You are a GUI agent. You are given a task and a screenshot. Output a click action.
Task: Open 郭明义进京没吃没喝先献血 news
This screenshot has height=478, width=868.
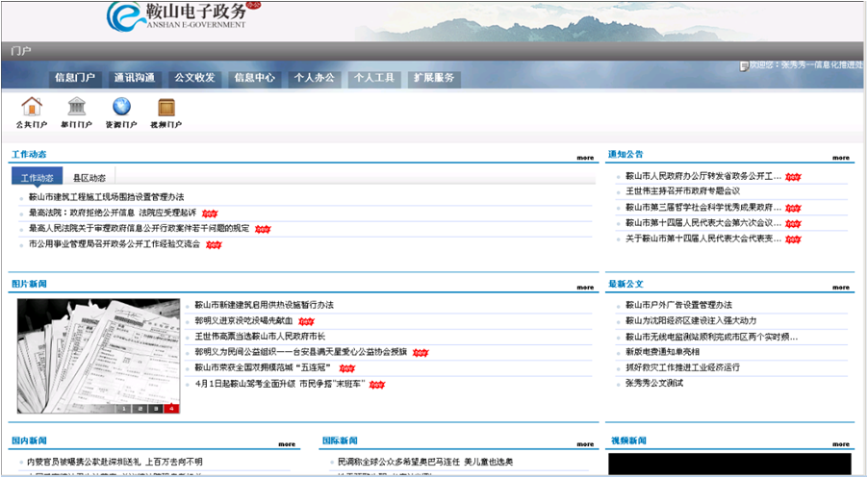coord(243,320)
